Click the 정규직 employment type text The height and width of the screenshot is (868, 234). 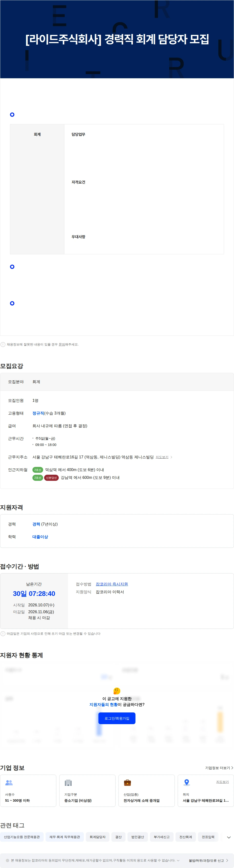pos(38,413)
